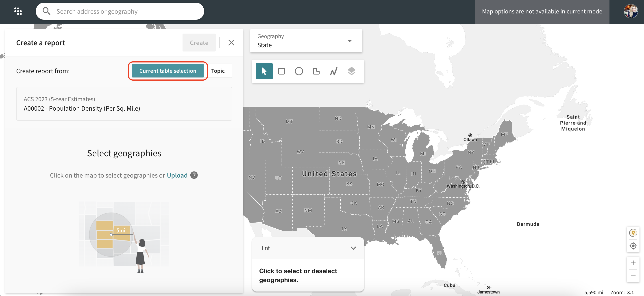Image resolution: width=644 pixels, height=296 pixels.
Task: Click the Upload link
Action: coord(177,175)
